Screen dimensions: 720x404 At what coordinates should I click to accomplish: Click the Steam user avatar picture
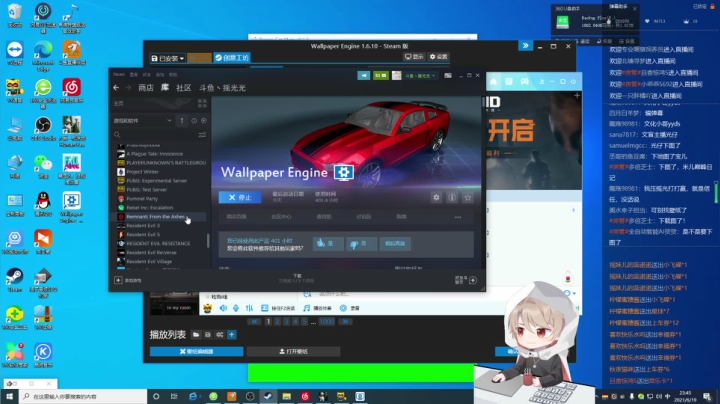[397, 75]
